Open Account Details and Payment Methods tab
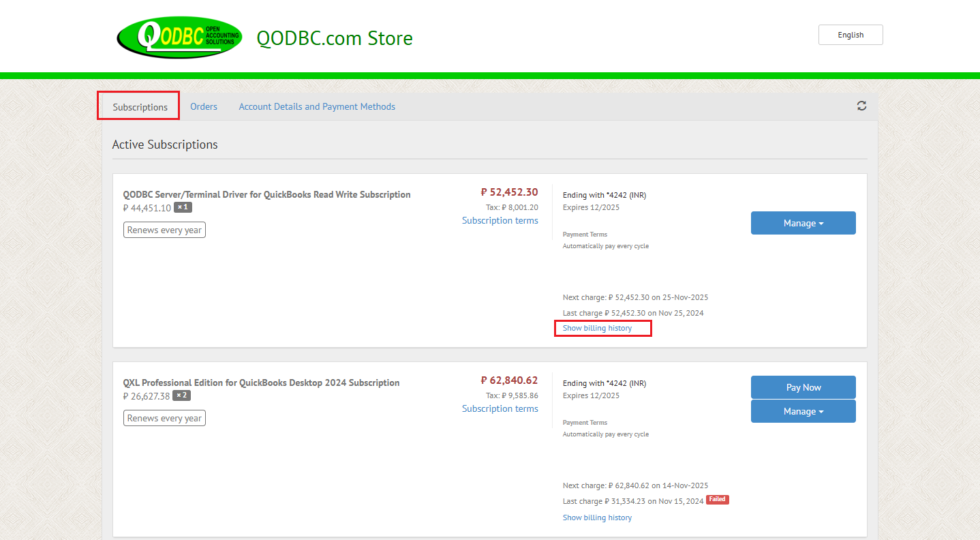 click(317, 106)
